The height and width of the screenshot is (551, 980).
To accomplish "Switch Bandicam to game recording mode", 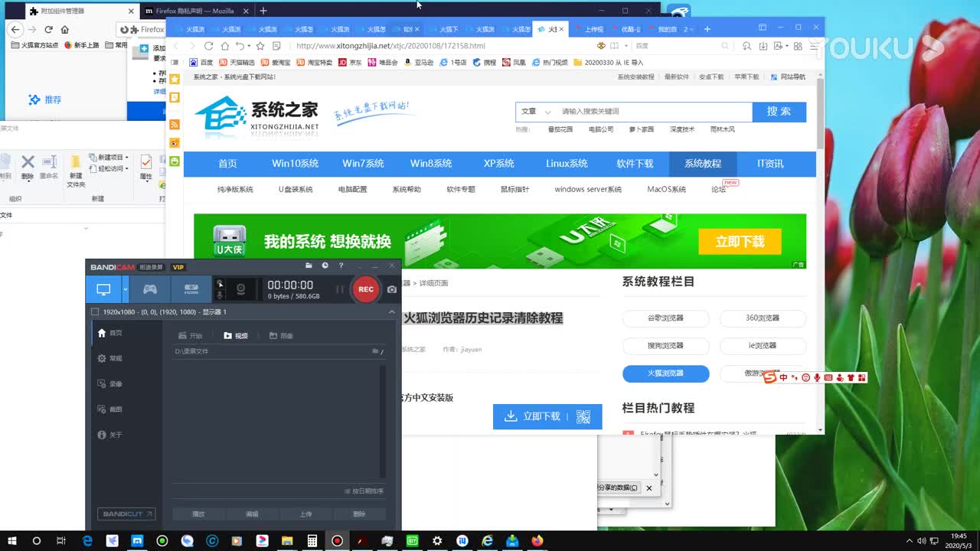I will click(149, 289).
